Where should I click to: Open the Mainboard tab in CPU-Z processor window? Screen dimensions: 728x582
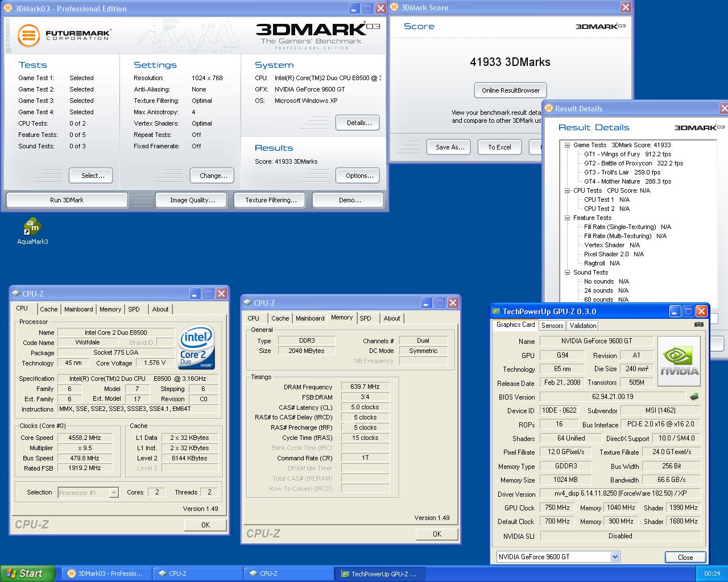(78, 309)
